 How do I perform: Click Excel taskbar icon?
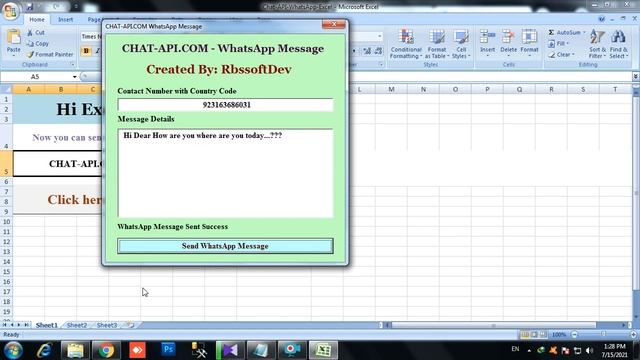tap(323, 350)
